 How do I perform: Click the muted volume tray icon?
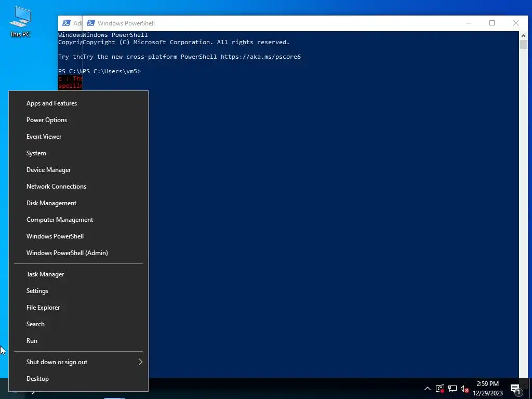[464, 389]
